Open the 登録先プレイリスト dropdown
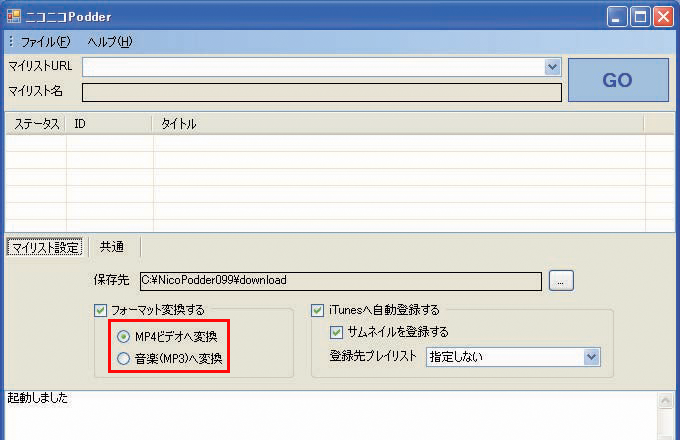 [x=513, y=357]
